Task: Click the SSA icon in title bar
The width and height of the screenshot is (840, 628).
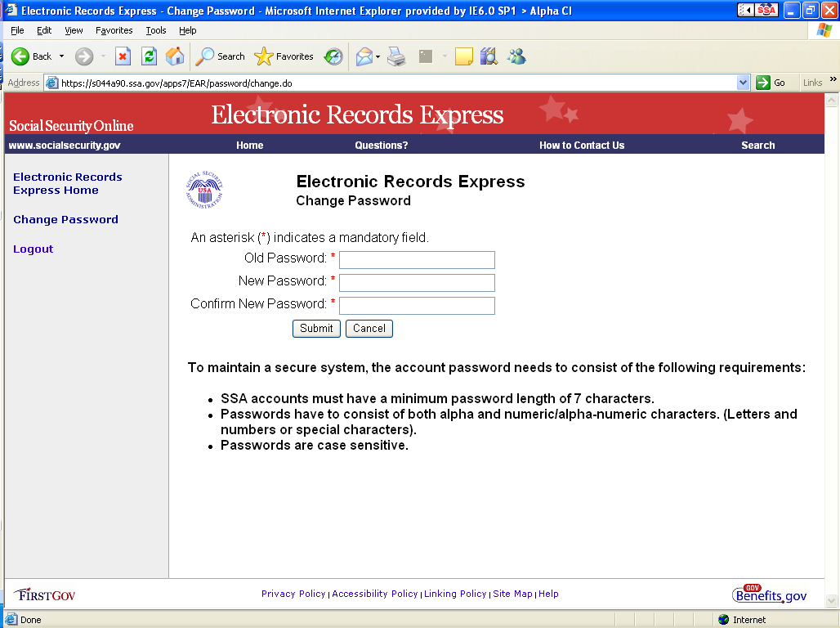Action: point(766,10)
